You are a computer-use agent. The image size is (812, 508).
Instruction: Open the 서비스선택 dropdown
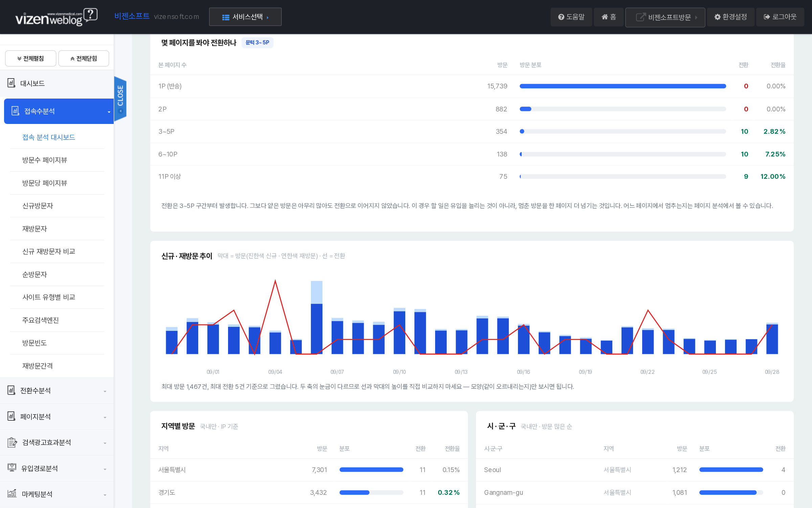(x=245, y=17)
